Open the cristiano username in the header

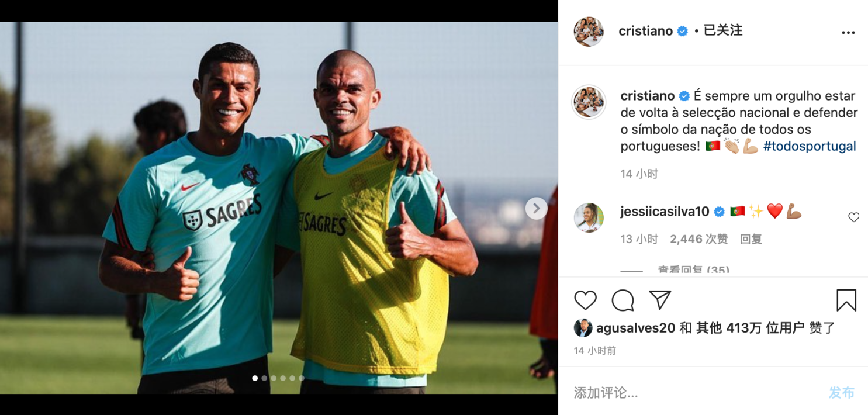(645, 32)
